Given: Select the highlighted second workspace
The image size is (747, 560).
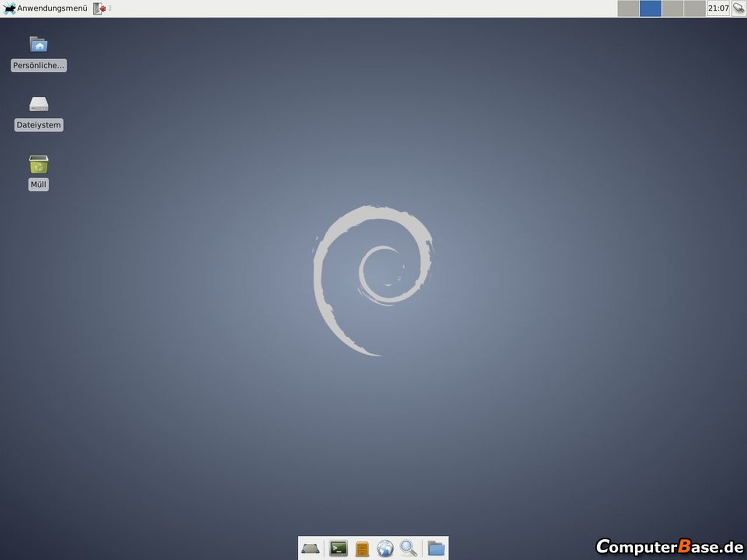Looking at the screenshot, I should [650, 8].
